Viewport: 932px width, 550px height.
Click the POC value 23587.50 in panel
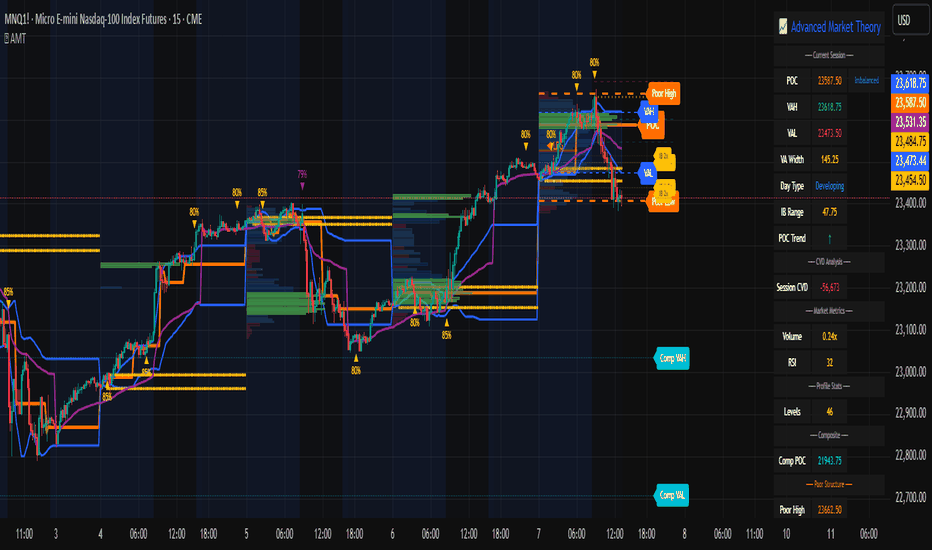tap(829, 81)
